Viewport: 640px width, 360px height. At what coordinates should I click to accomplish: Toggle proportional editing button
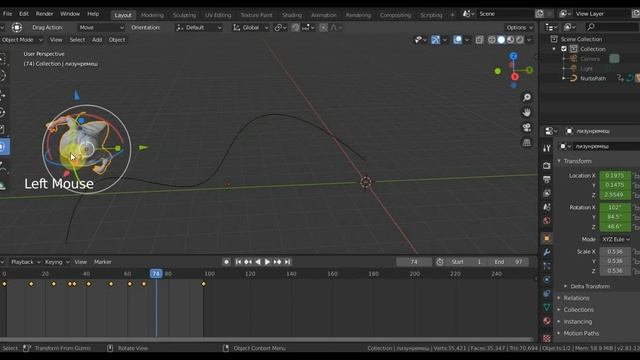tap(323, 27)
